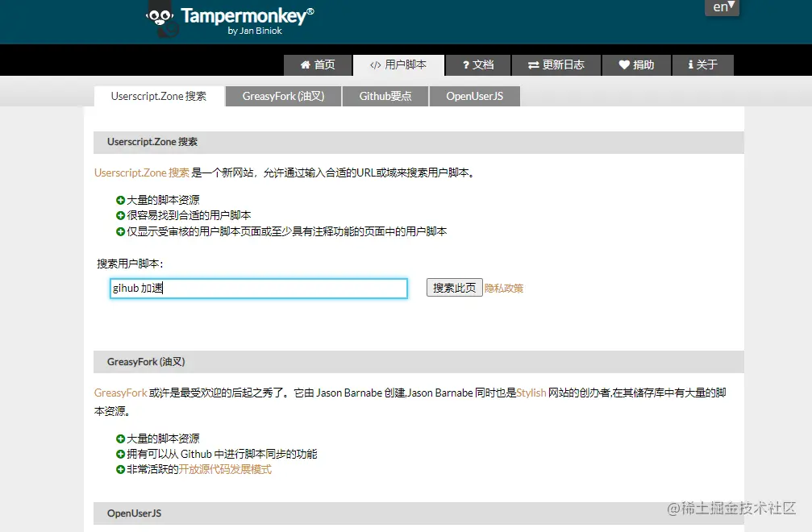Click the OpenUserJS section header
The width and height of the screenshot is (812, 532).
(x=418, y=513)
